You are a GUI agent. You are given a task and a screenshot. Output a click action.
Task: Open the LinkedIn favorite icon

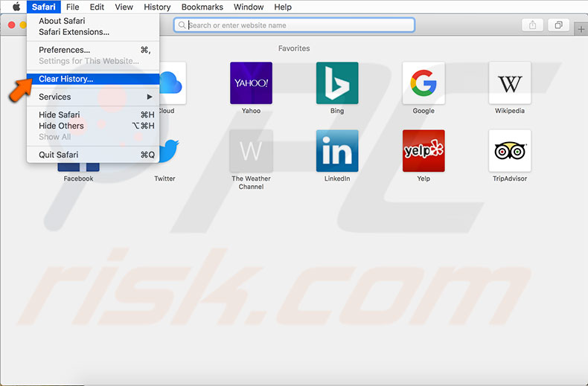(x=337, y=151)
